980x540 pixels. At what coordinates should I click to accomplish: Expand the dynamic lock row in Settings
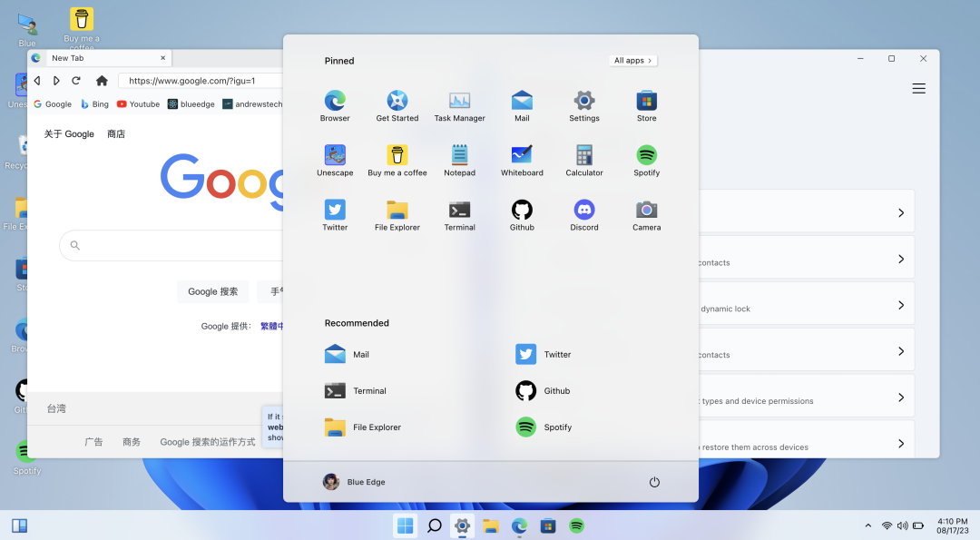807,304
